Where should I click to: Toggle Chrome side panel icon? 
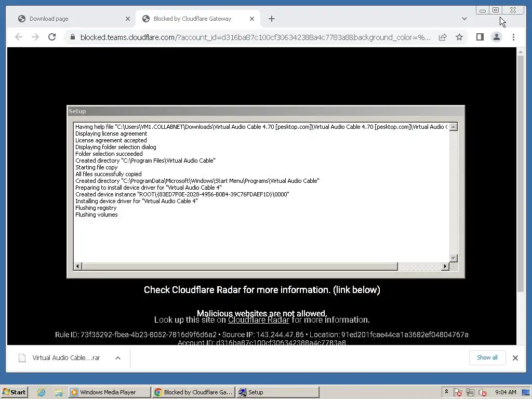pos(480,37)
